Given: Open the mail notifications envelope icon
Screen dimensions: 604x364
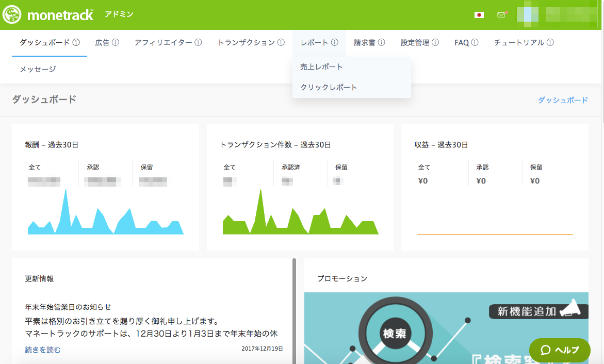Looking at the screenshot, I should 501,15.
